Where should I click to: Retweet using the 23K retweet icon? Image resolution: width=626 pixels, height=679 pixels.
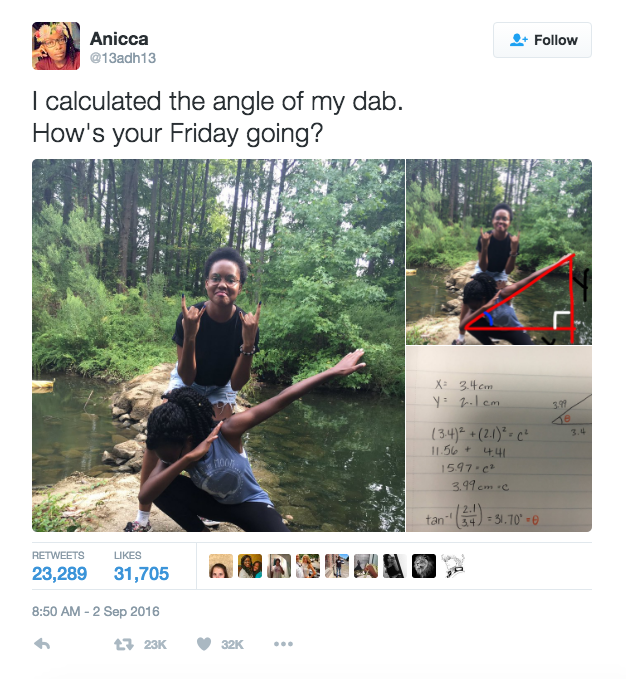coord(124,645)
